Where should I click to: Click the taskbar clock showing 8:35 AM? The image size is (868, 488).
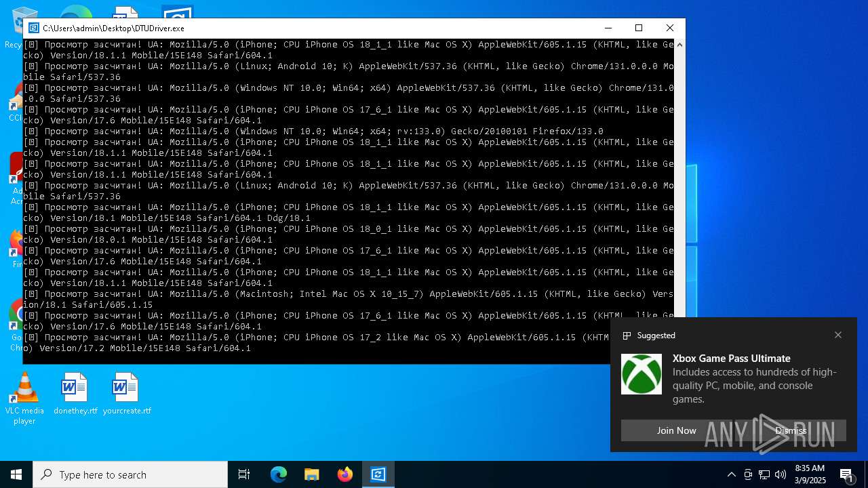pos(810,474)
